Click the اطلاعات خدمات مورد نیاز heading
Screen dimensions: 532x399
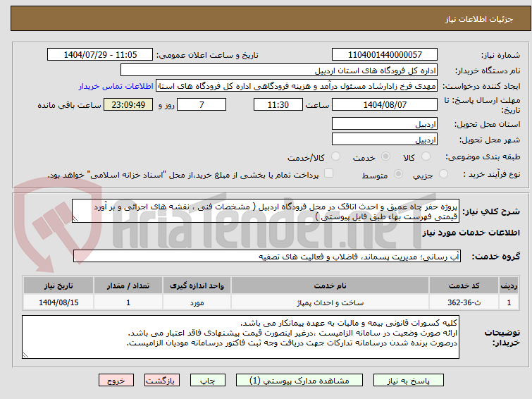(471, 233)
